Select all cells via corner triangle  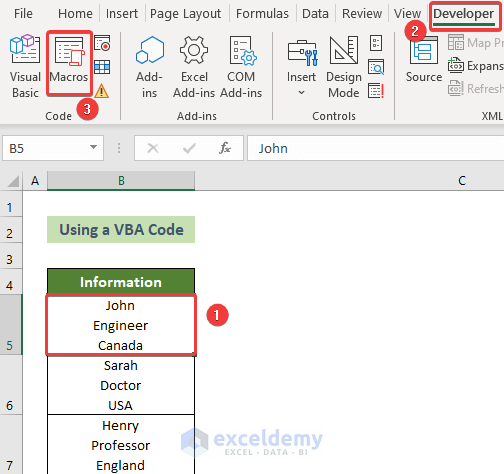13,181
